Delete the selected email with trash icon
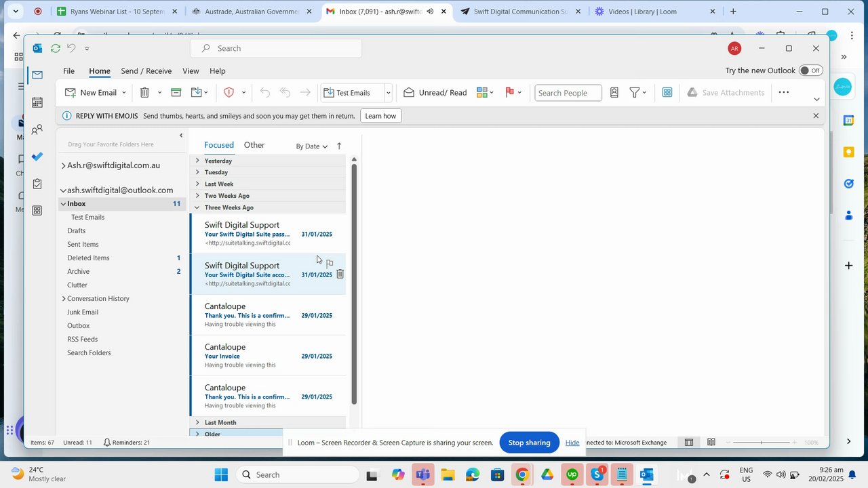This screenshot has height=488, width=868. tap(144, 93)
